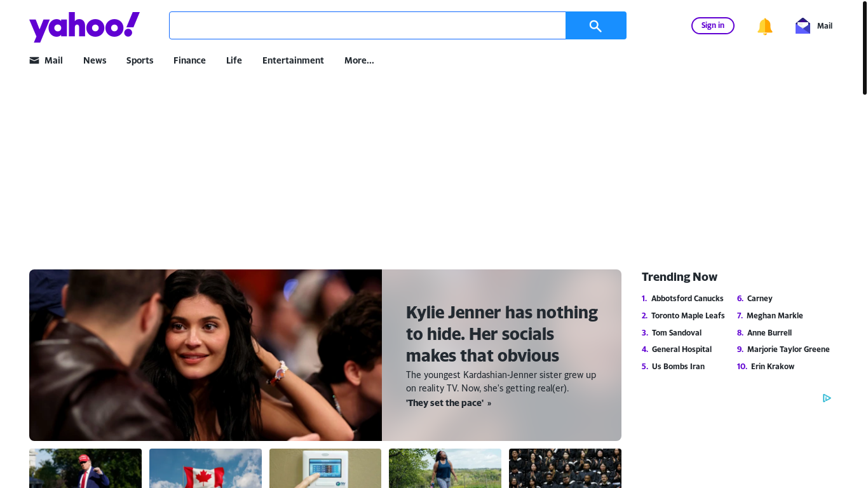Viewport: 868px width, 488px height.
Task: Open trending topic Toronto Maple Leafs
Action: [x=688, y=316]
